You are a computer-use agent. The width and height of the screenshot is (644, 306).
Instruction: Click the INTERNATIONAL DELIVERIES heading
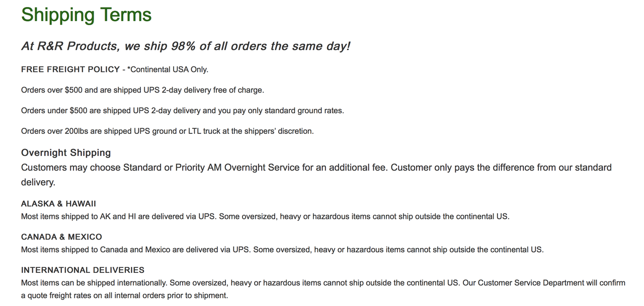click(83, 270)
